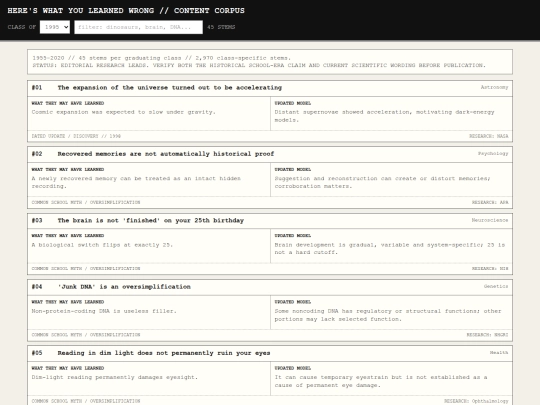
Task: Click 'A biological switch flips at exactly 25' text
Action: pyautogui.click(x=102, y=245)
